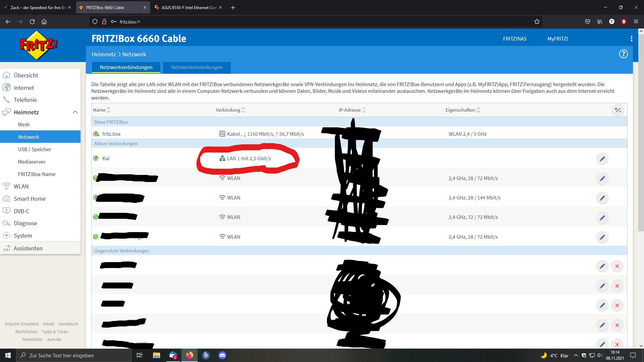Click the FRITZ!NAS header link
Image resolution: width=644 pixels, height=362 pixels.
[x=515, y=39]
